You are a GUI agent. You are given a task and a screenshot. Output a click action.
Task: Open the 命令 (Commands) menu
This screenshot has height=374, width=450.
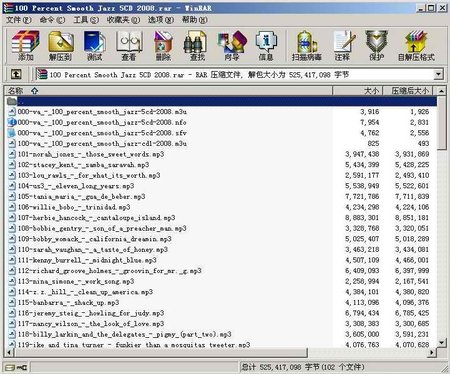click(x=52, y=20)
